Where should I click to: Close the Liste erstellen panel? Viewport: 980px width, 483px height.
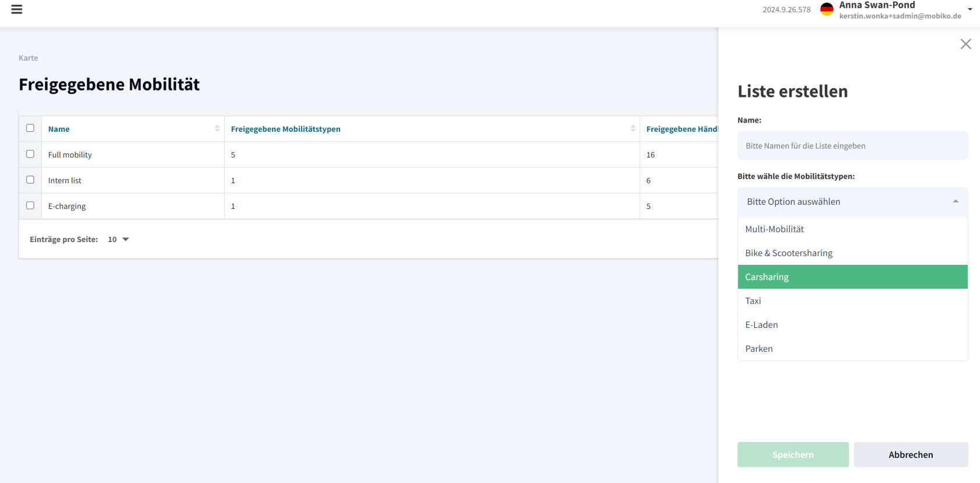click(965, 44)
